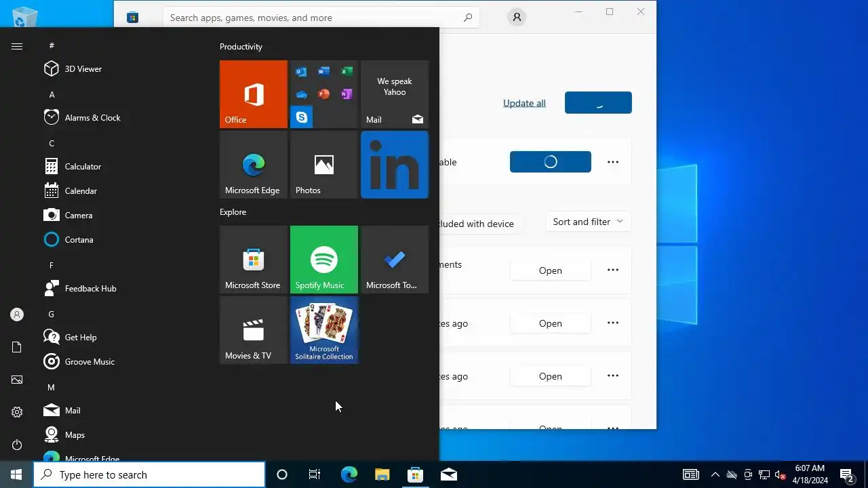Click the user account icon in Start sidebar

click(x=17, y=314)
